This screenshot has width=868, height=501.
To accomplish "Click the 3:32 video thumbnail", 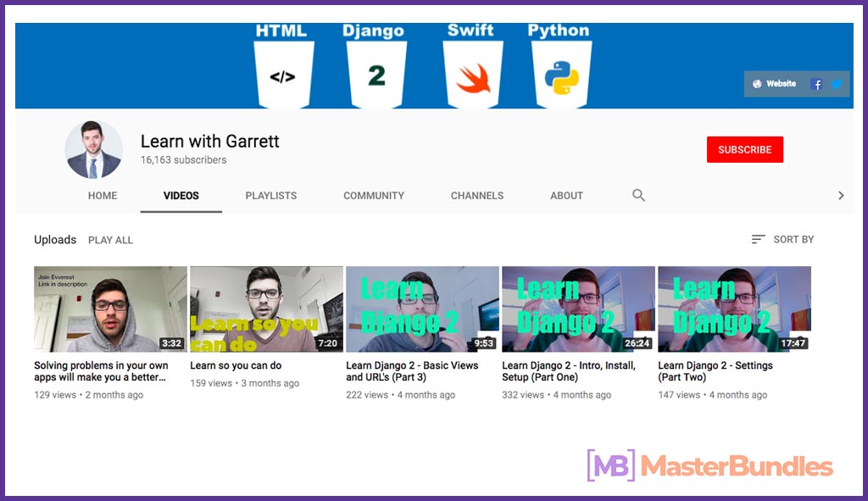I will pyautogui.click(x=110, y=309).
